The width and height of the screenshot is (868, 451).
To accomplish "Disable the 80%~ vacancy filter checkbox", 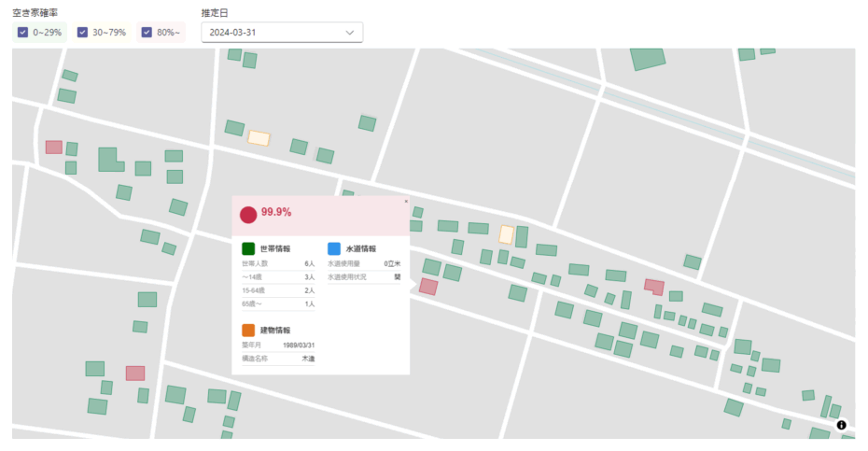I will [147, 33].
